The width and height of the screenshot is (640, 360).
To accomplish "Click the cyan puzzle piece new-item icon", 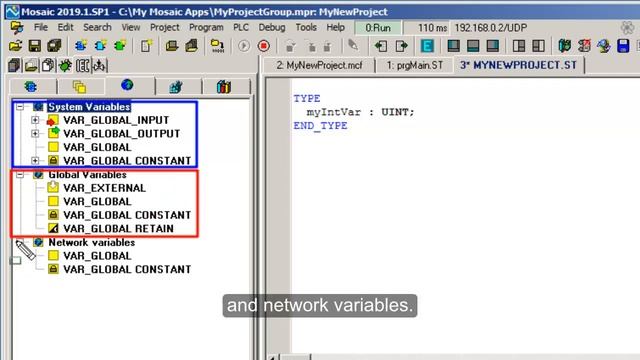I will pos(100,46).
